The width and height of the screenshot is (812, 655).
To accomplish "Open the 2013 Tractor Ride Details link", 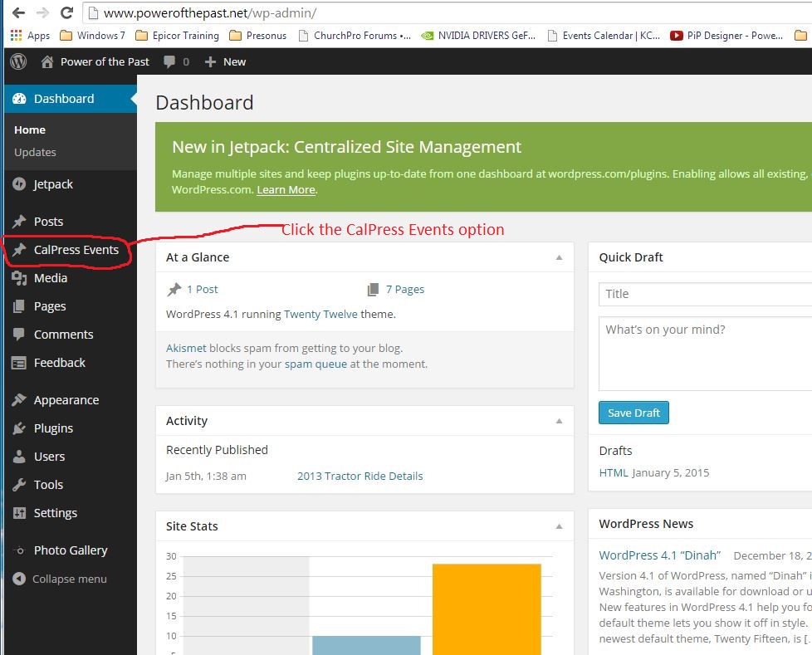I will pyautogui.click(x=360, y=476).
